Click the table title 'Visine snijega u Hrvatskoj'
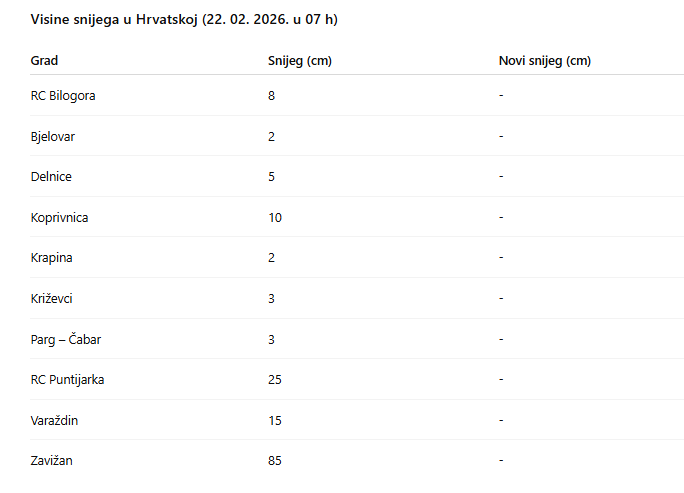 (190, 20)
